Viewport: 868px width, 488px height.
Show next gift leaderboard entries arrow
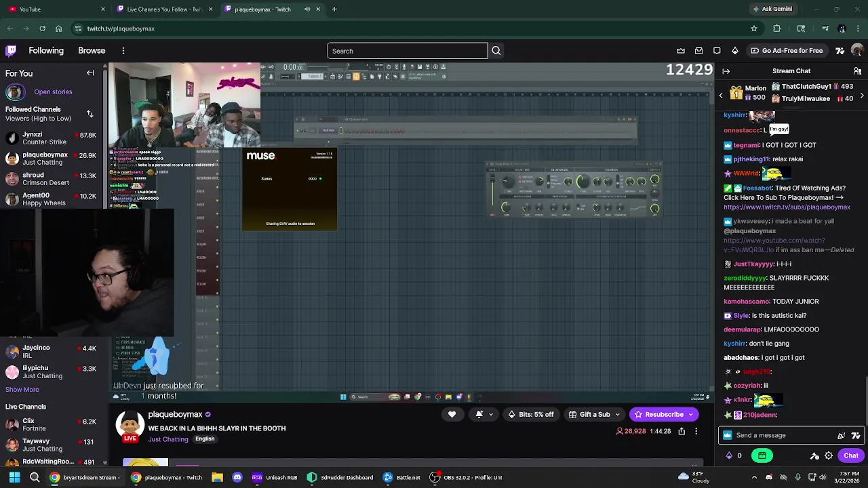pyautogui.click(x=862, y=96)
